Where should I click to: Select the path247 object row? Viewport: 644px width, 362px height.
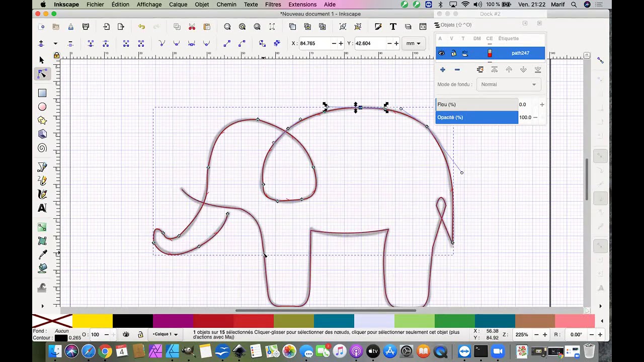point(490,53)
